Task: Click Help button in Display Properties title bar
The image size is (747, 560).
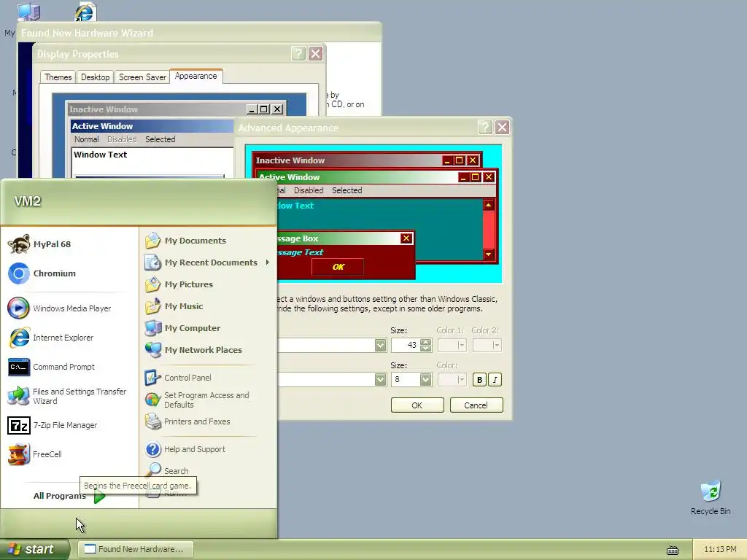Action: 298,54
